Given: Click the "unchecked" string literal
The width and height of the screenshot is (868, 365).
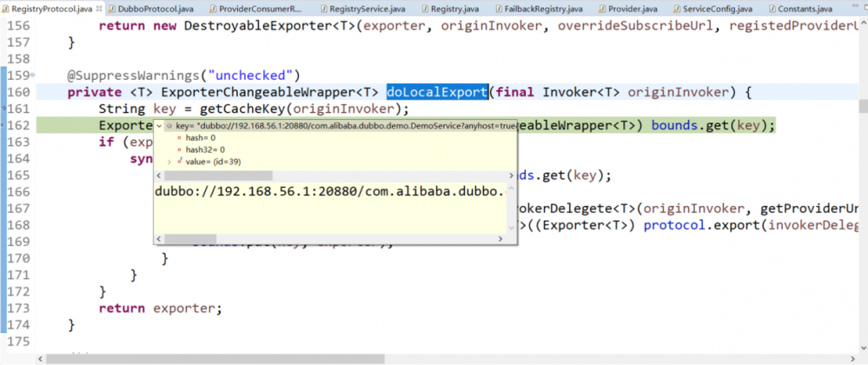Looking at the screenshot, I should coord(249,76).
